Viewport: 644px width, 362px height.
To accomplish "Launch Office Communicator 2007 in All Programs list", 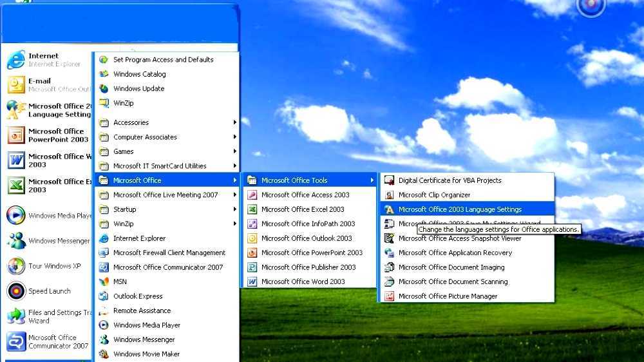I will pos(167,267).
